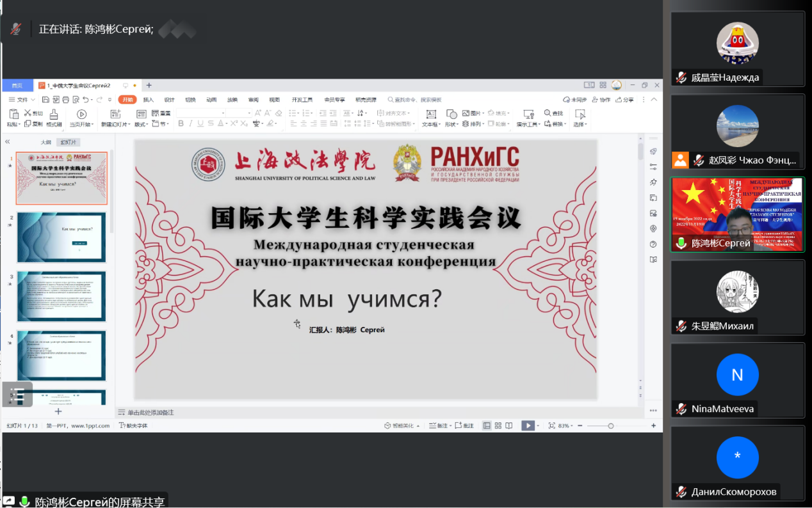Image resolution: width=812 pixels, height=508 pixels.
Task: Expand the 文件 file menu
Action: tap(22, 100)
